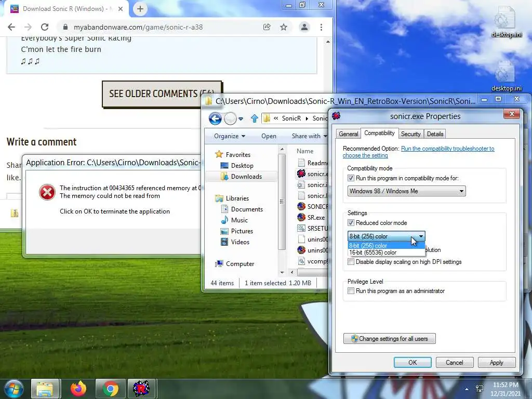The height and width of the screenshot is (399, 532).
Task: Open a new Chrome tab
Action: (140, 9)
